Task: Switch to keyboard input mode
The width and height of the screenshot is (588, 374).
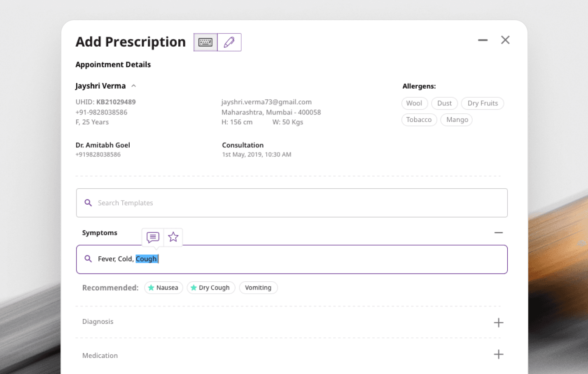Action: tap(205, 42)
